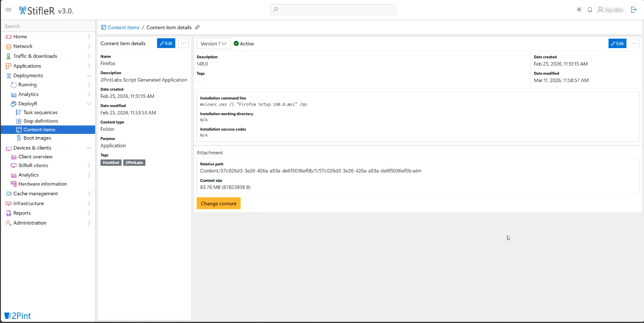644x323 pixels.
Task: Click the Step definitions icon
Action: pos(19,121)
